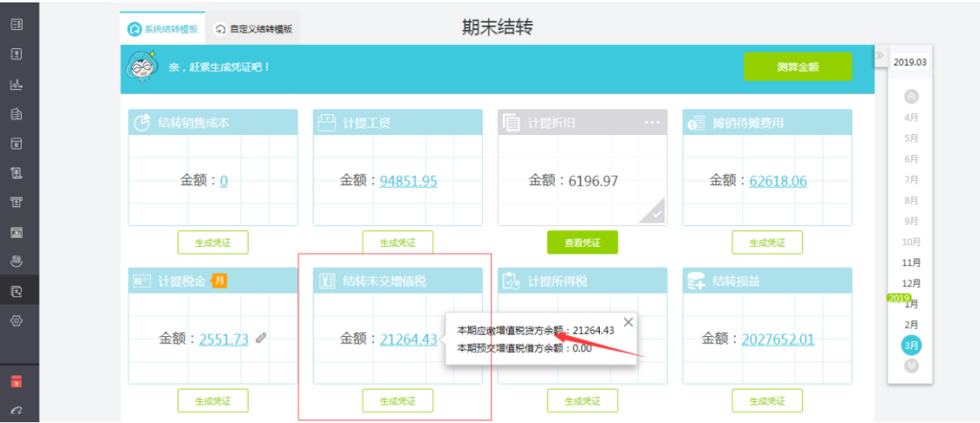Generate voucher for 计提工资
The height and width of the screenshot is (423, 980).
(398, 243)
